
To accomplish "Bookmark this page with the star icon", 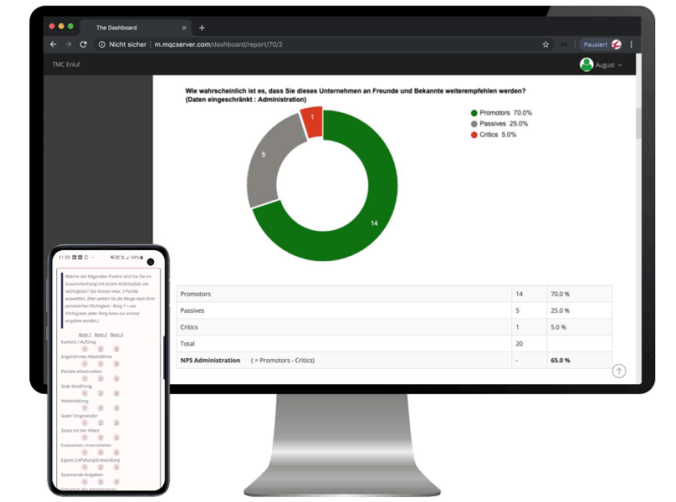I will click(x=545, y=44).
